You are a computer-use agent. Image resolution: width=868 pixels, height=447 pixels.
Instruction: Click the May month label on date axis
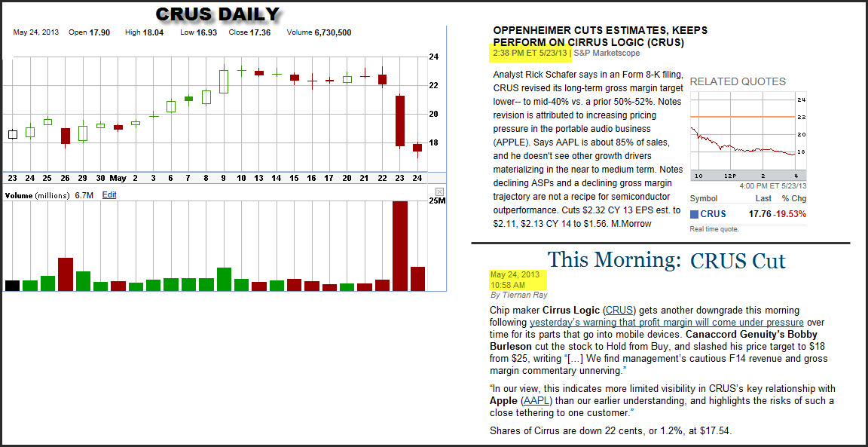118,178
